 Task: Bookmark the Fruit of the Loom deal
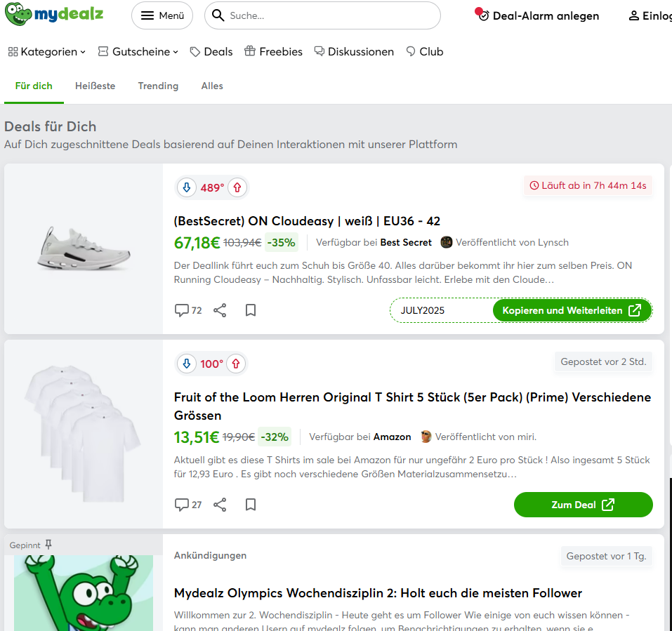point(251,505)
